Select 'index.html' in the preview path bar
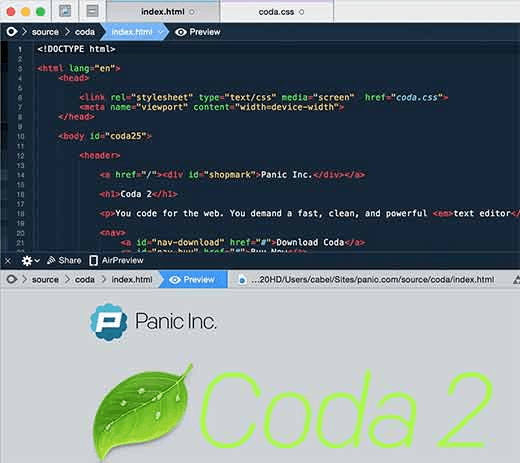520x463 pixels. (132, 279)
